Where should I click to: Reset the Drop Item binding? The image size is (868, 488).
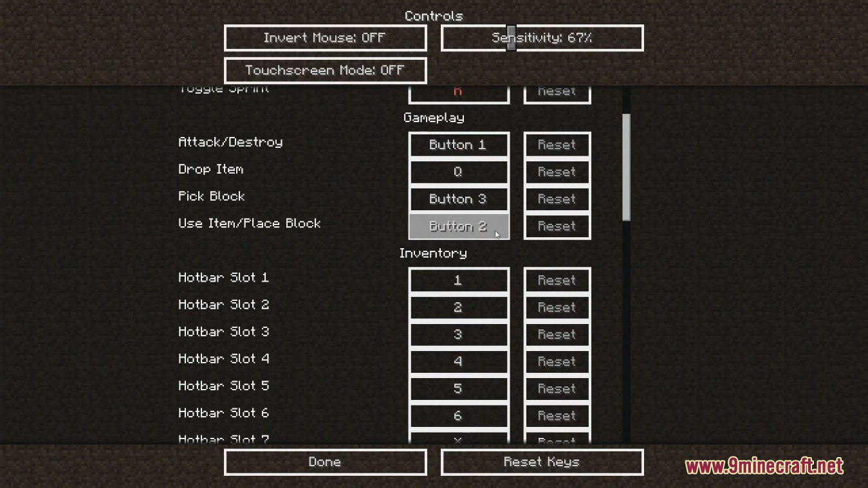pyautogui.click(x=557, y=172)
